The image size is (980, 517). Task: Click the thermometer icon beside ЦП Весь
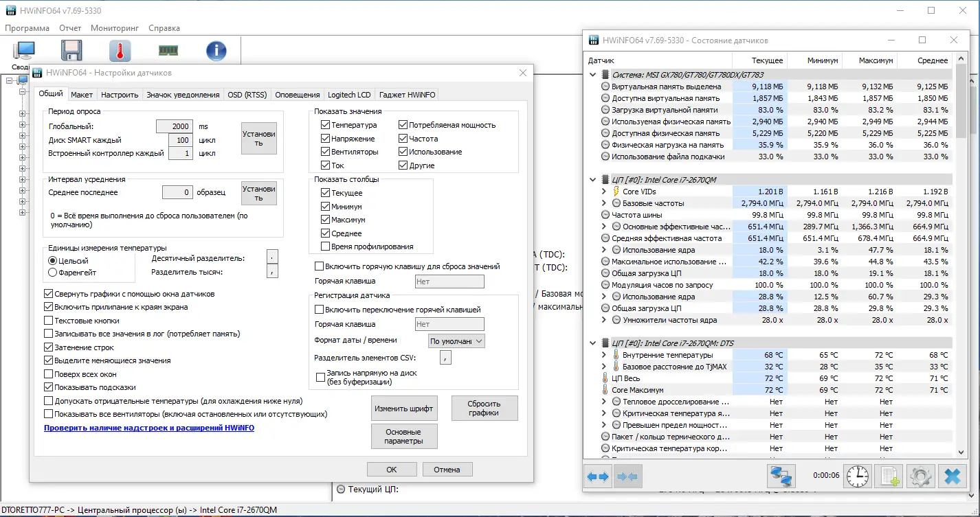click(x=605, y=378)
